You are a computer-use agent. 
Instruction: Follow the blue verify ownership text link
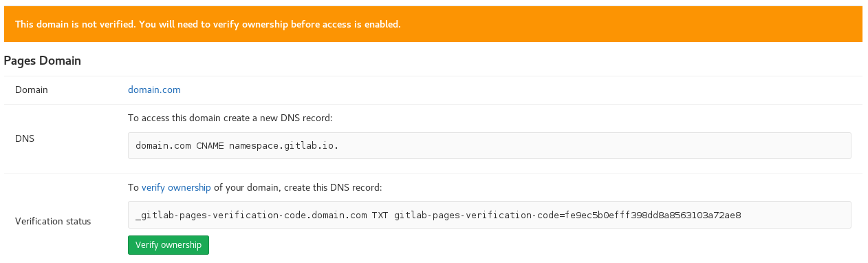176,187
